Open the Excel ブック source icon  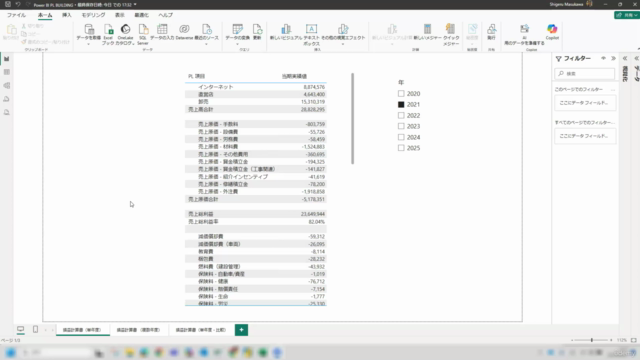(108, 29)
